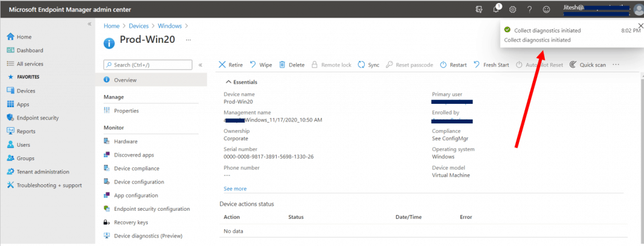
Task: Collapse the Essentials section
Action: point(242,82)
